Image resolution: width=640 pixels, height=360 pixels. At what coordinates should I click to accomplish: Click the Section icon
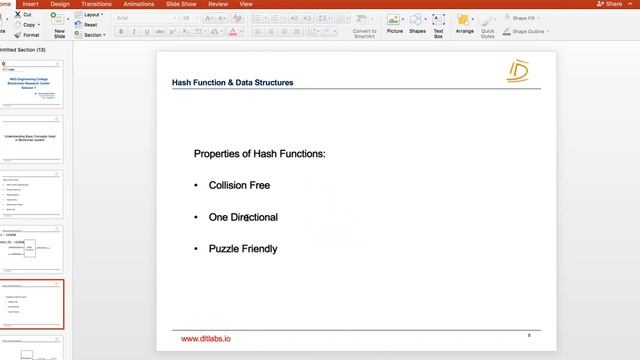click(78, 35)
